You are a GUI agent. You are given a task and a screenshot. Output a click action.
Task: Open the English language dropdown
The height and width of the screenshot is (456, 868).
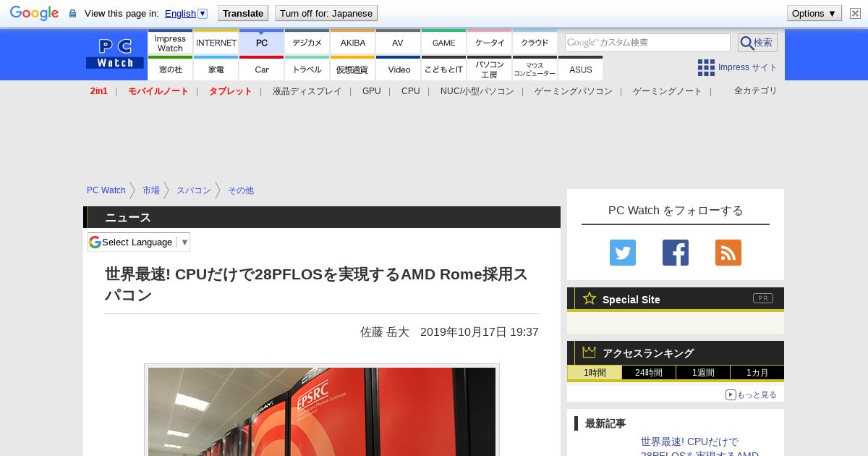point(186,13)
